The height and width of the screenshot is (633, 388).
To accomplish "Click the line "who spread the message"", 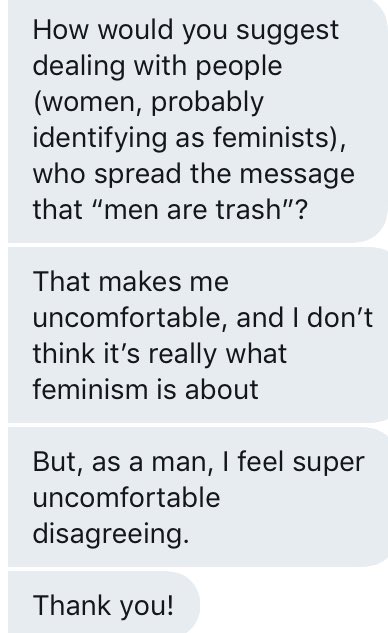I will 193,174.
